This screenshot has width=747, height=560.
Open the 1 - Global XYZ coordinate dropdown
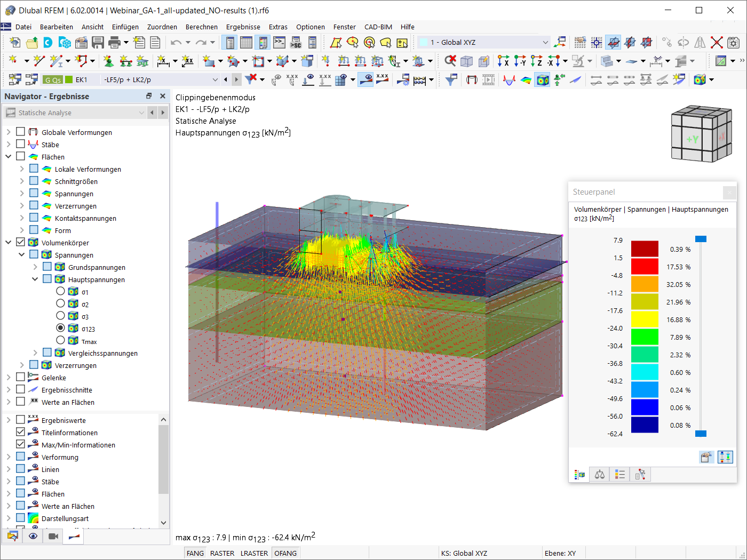click(545, 43)
